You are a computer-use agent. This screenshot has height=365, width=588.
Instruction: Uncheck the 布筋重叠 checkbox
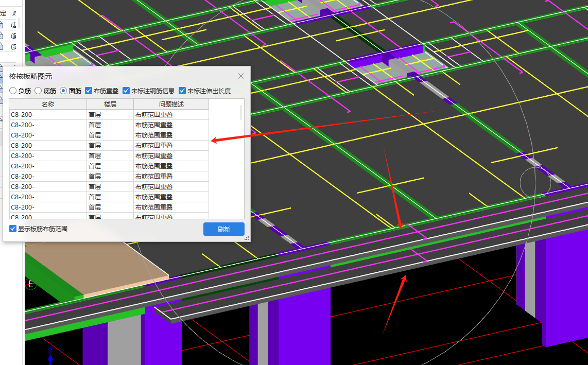(89, 91)
